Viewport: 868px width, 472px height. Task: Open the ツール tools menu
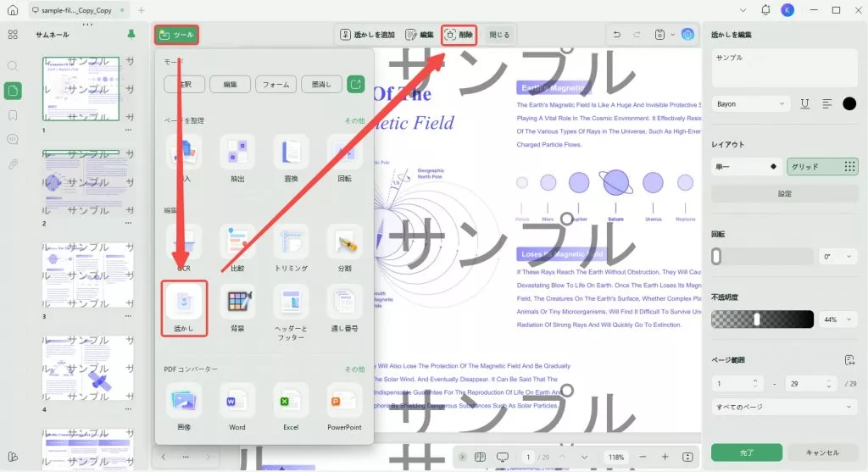(176, 35)
